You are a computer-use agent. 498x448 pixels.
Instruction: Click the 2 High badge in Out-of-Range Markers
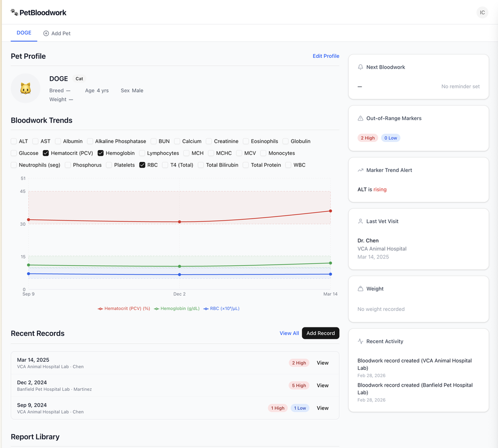(368, 138)
